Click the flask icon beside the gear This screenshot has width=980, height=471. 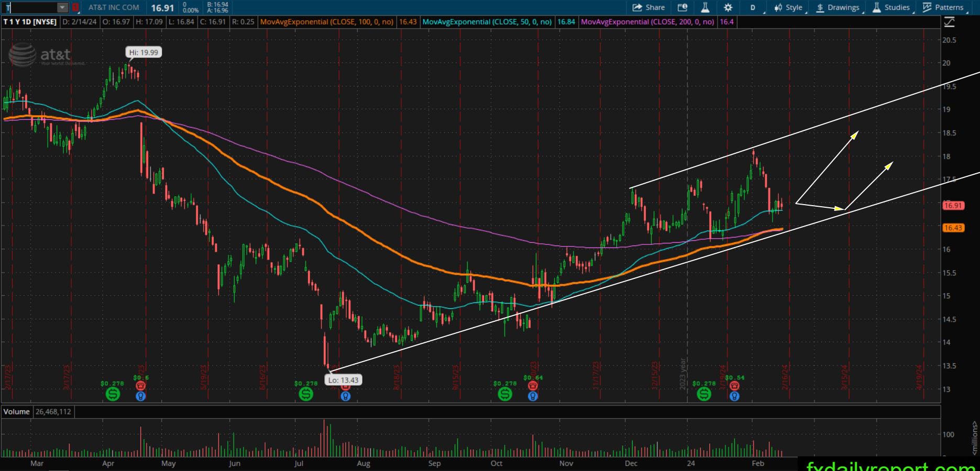[x=705, y=7]
